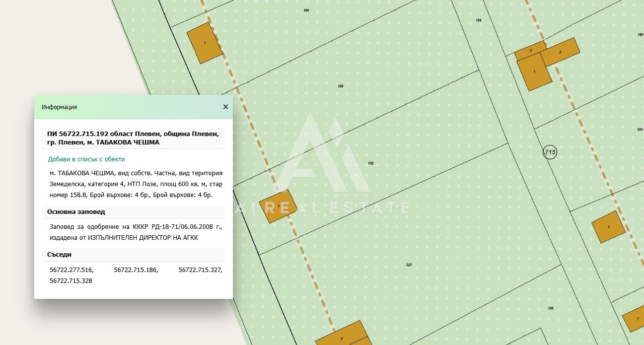Click parcel 324 label at right edge
The height and width of the screenshot is (345, 644).
(640, 129)
